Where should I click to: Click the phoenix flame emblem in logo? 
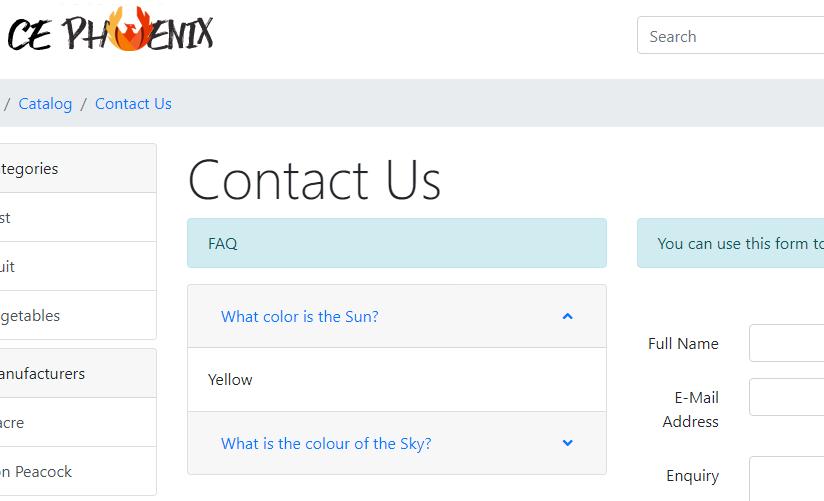click(x=130, y=28)
